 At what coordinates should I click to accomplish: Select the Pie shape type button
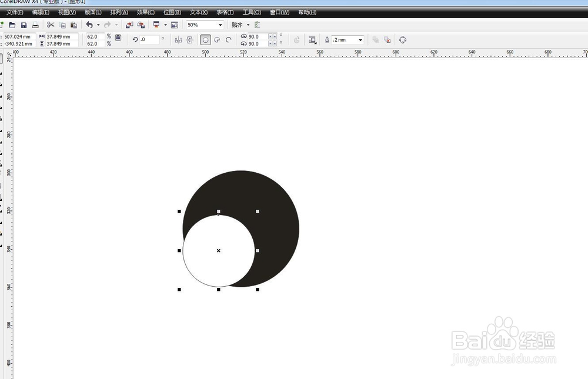click(217, 40)
